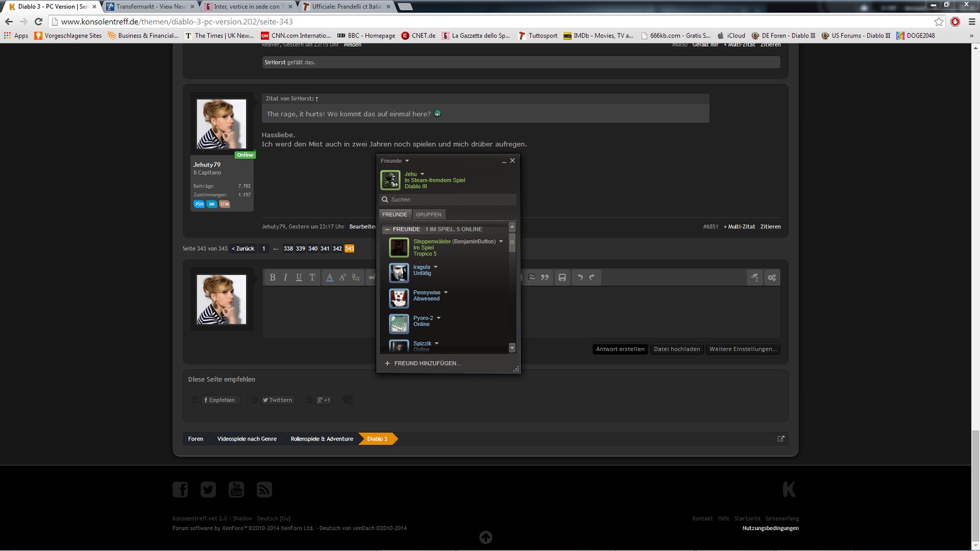Click the PSN badge under Jehuty79

point(199,204)
